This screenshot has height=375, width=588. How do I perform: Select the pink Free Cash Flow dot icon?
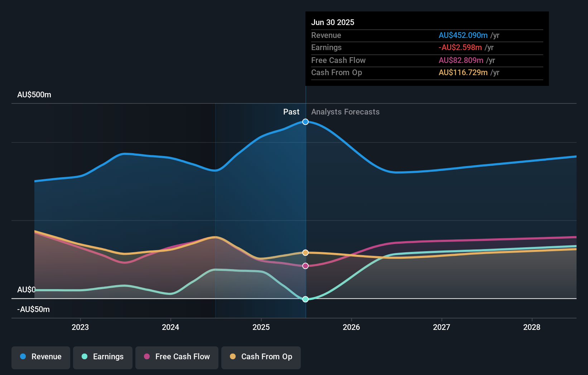click(146, 357)
